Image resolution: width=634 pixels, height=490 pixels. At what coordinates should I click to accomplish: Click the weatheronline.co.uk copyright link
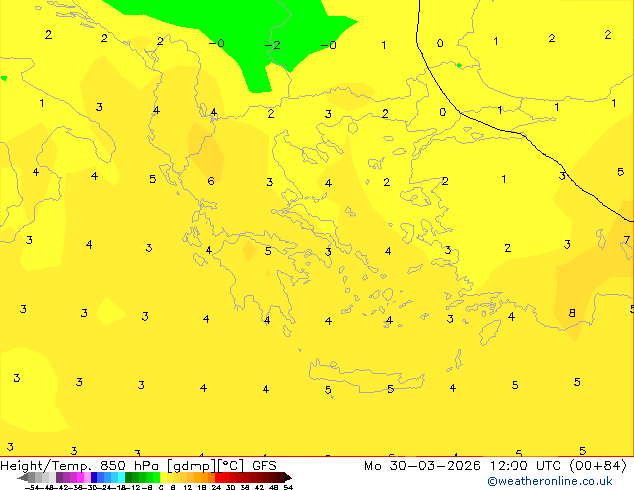point(550,481)
